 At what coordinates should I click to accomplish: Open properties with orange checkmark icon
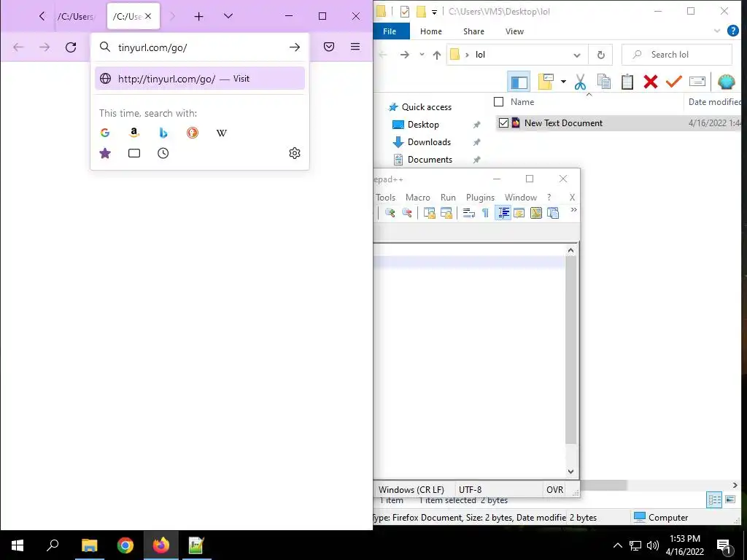click(673, 82)
